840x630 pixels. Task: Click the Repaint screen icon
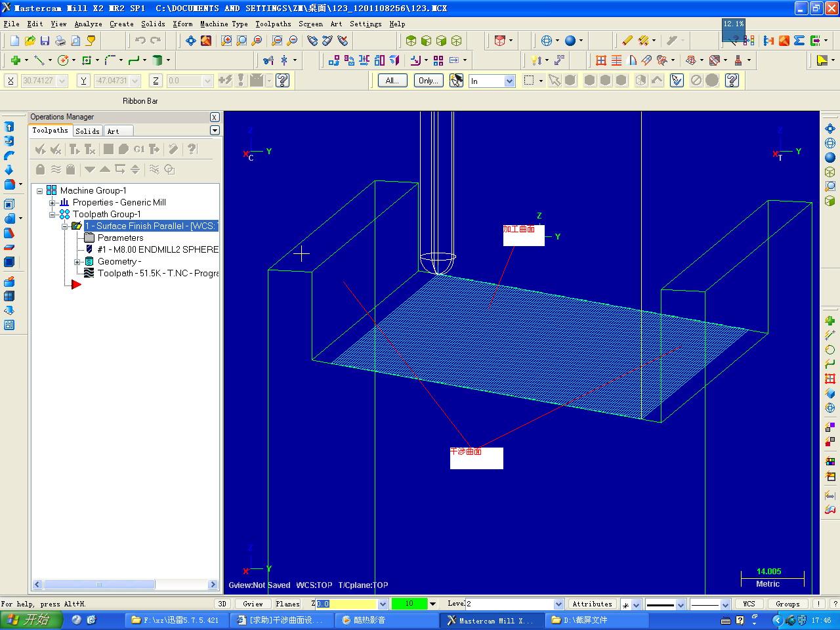(206, 41)
